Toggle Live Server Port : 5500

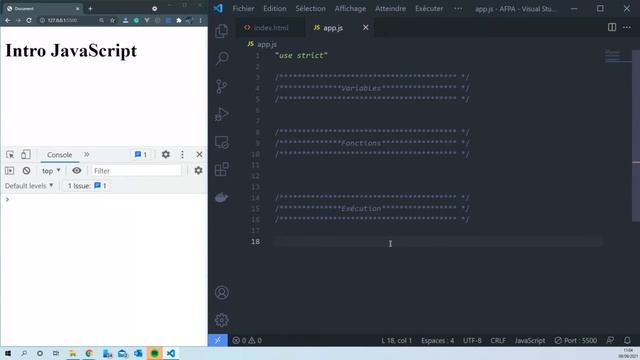point(576,340)
